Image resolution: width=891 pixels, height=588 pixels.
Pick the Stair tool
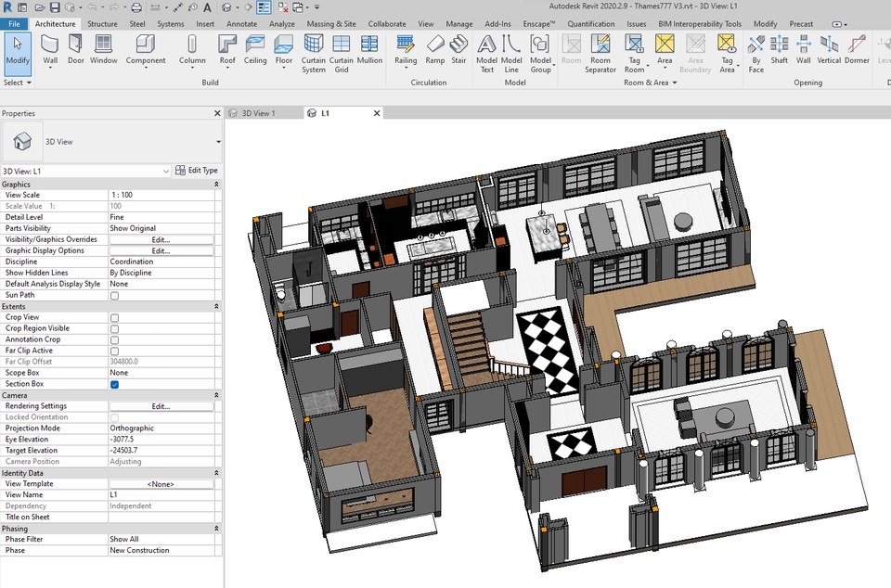(458, 50)
